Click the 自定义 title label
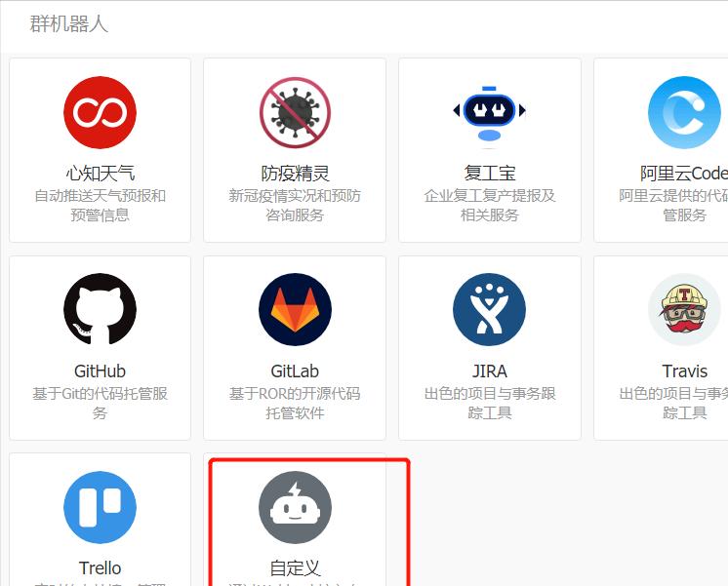The image size is (728, 586). pyautogui.click(x=295, y=567)
